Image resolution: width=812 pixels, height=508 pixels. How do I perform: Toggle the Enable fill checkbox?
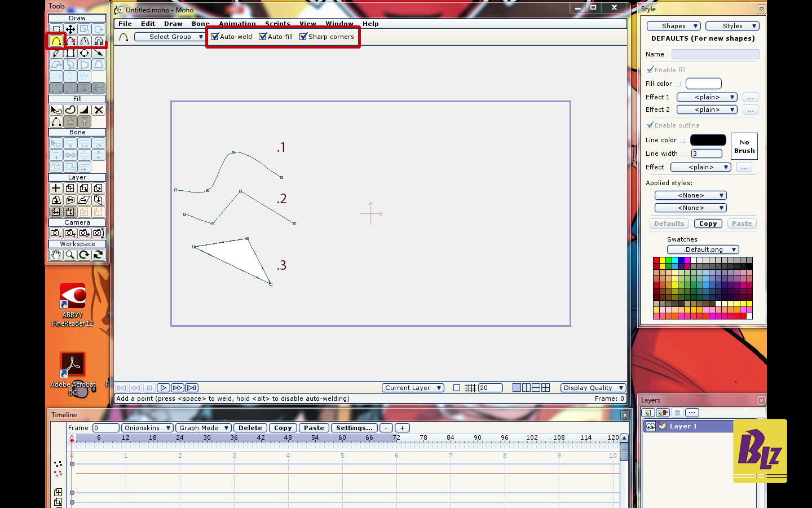pos(650,69)
